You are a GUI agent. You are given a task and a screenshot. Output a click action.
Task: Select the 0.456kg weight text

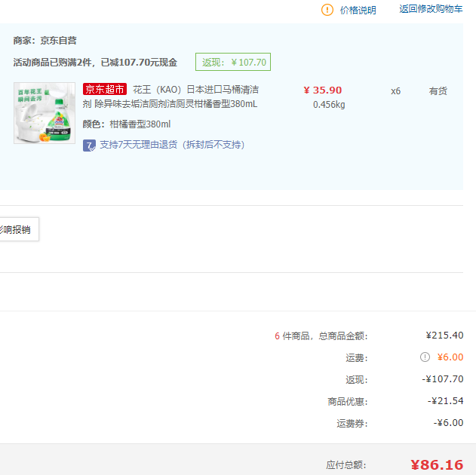329,105
